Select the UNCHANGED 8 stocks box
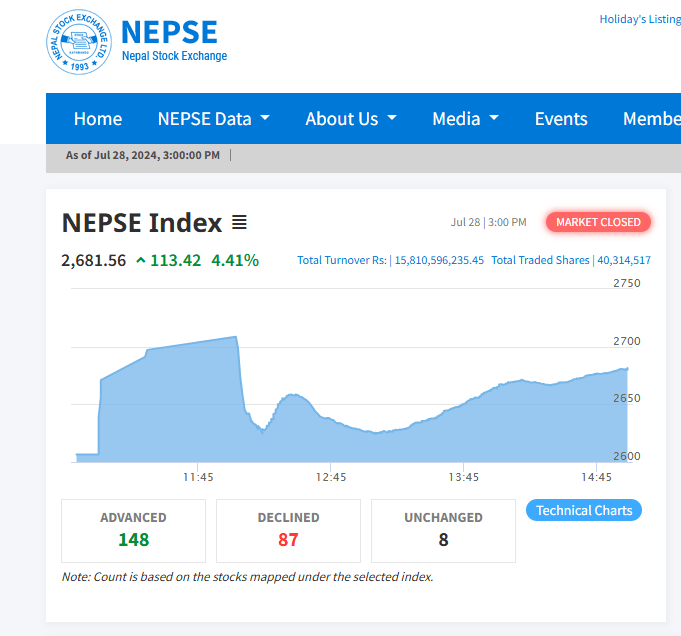Screen dimensions: 681x636 pos(443,531)
